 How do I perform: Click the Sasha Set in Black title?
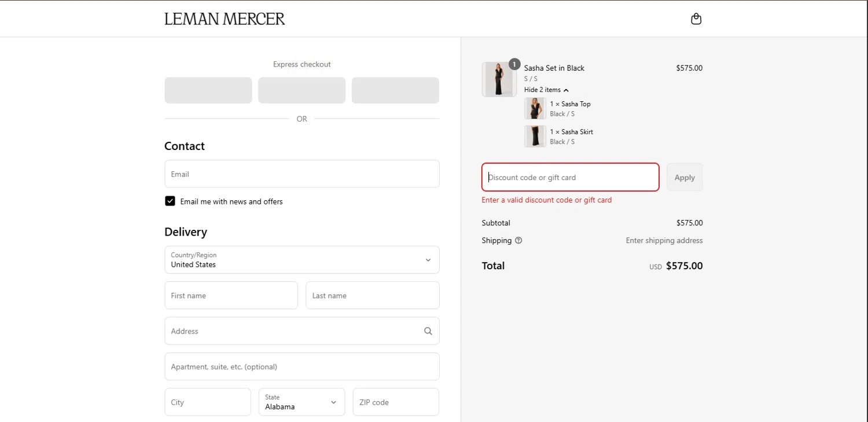[554, 68]
